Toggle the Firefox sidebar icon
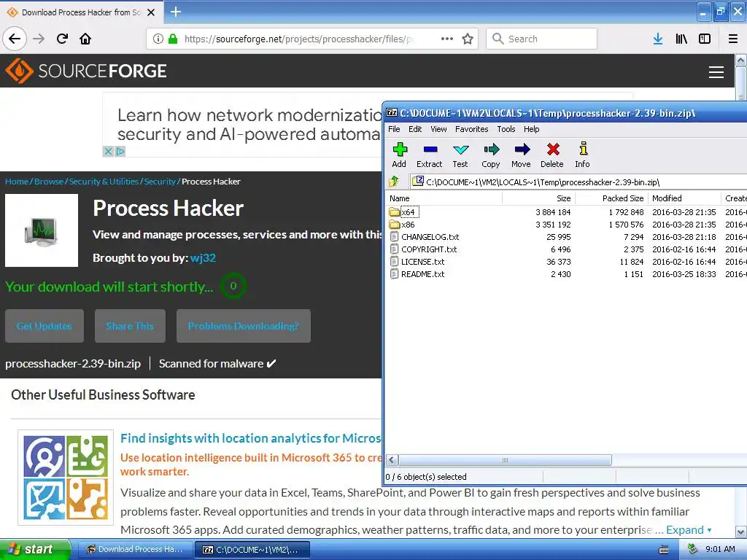Viewport: 747px width, 560px height. [x=705, y=39]
